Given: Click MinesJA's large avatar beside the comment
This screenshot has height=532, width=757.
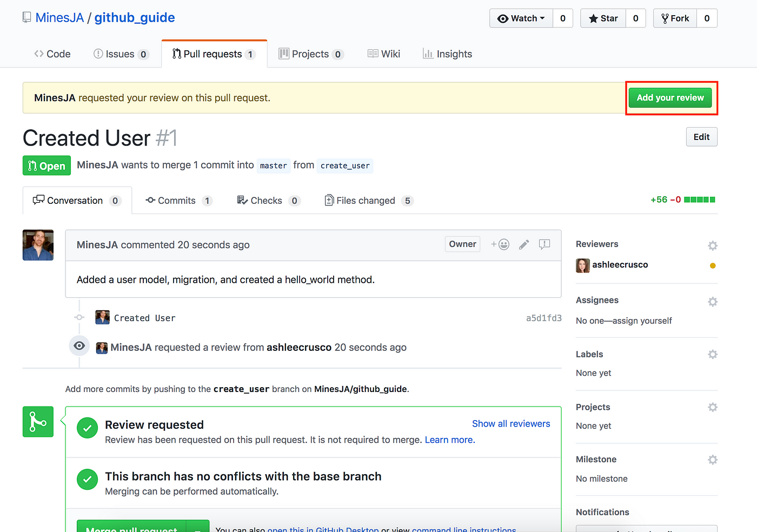Looking at the screenshot, I should point(38,245).
